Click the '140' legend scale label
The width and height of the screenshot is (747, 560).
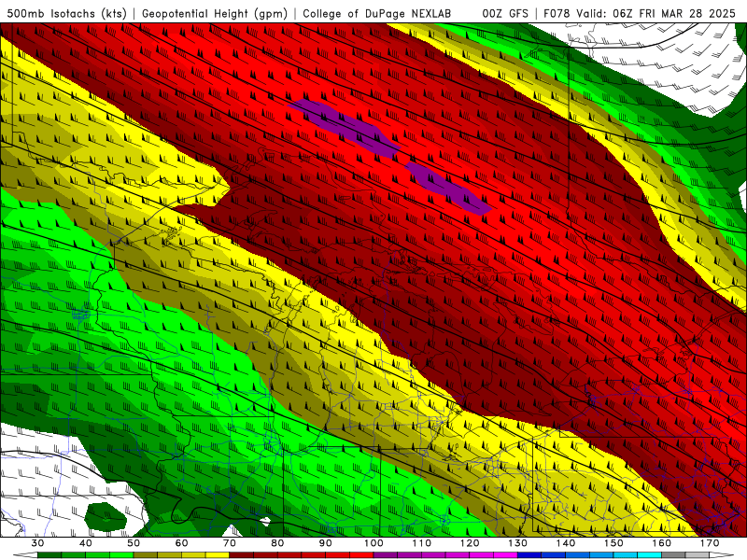click(566, 543)
